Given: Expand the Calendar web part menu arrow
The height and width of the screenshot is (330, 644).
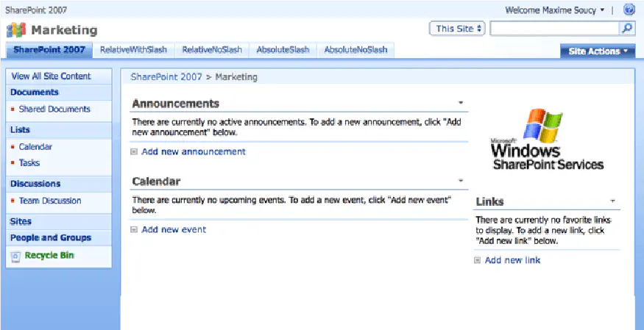Looking at the screenshot, I should (x=461, y=181).
